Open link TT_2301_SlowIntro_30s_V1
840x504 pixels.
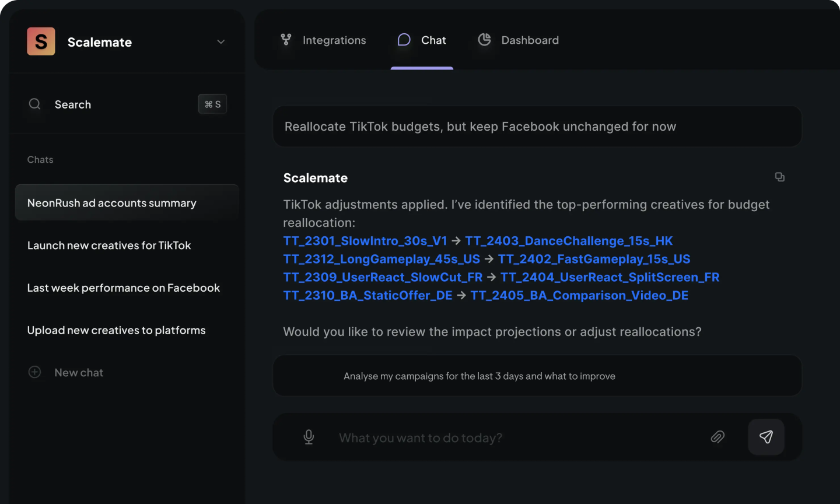coord(365,241)
